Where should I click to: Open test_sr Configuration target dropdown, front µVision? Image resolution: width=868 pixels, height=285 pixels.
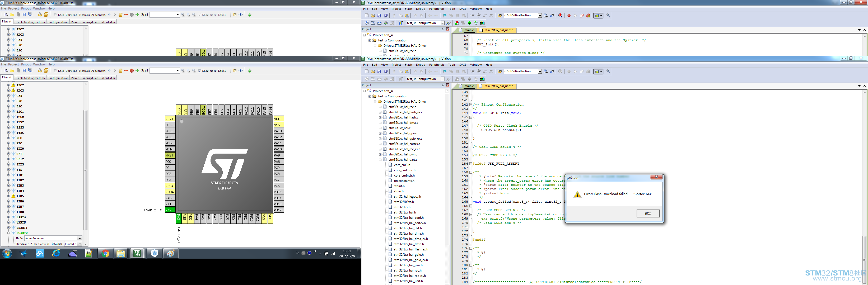(443, 79)
